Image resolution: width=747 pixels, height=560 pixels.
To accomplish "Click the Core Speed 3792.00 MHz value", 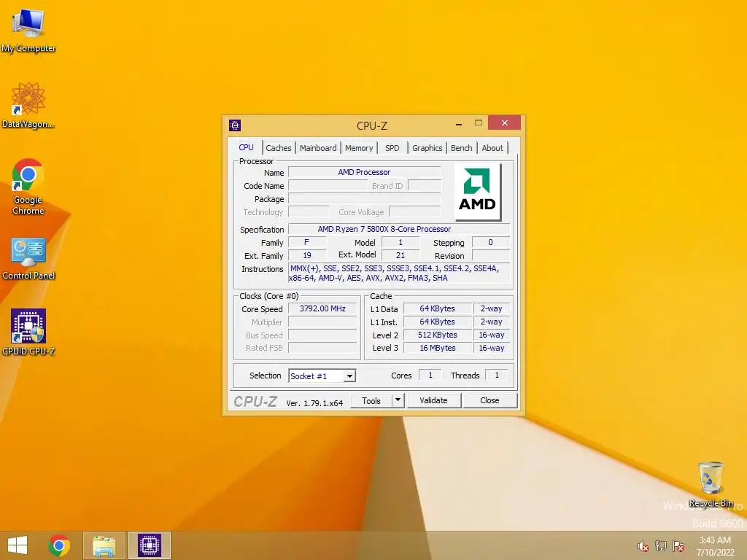I will tap(322, 308).
